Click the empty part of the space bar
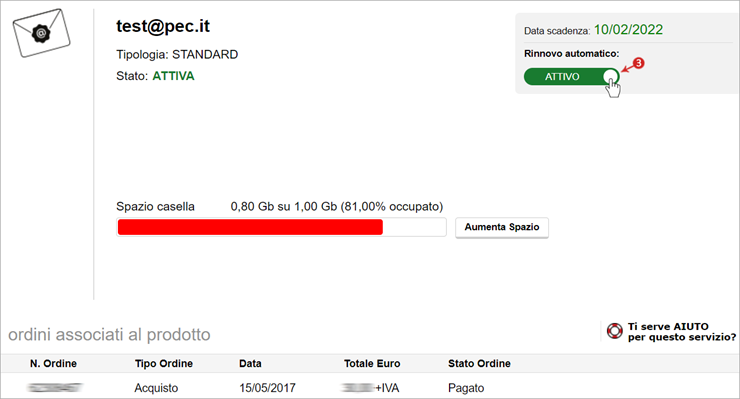This screenshot has width=740, height=399. pyautogui.click(x=414, y=227)
